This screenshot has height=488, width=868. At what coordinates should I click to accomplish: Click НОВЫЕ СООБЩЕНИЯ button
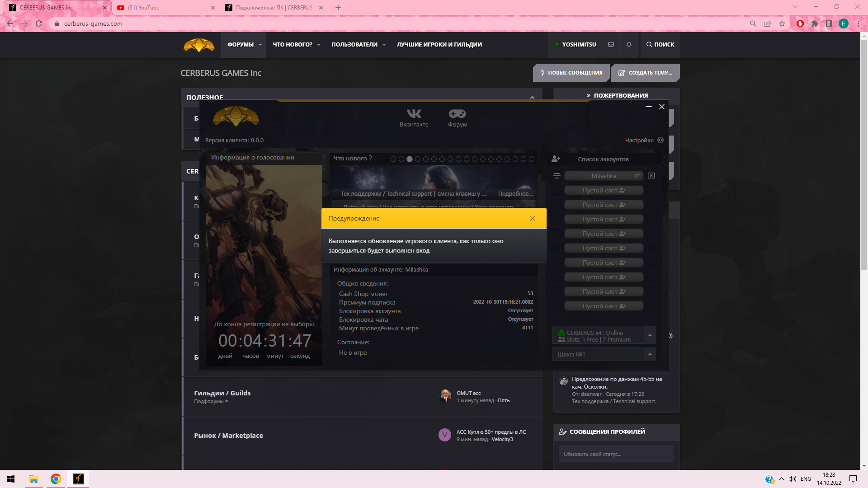pyautogui.click(x=571, y=73)
